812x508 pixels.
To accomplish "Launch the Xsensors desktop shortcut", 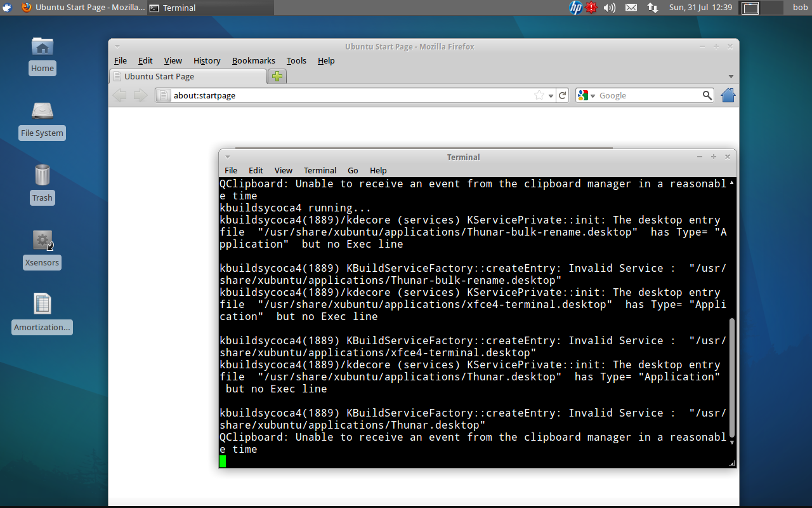I will point(42,250).
